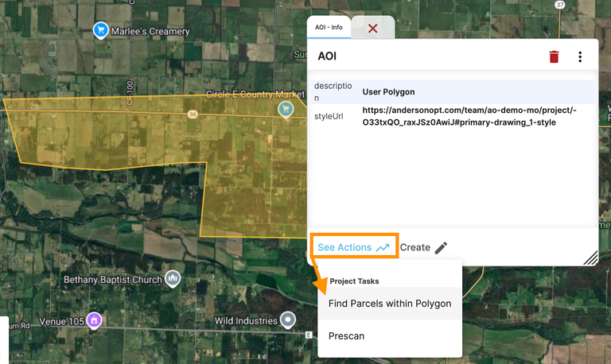Click the Wild Industries map label
611x364 pixels.
click(246, 321)
